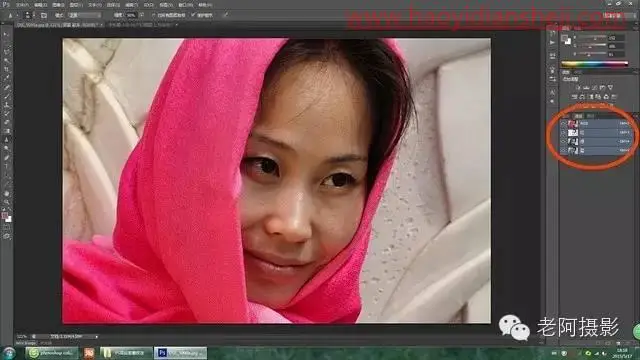Open the collapsed Actions panel play icon

pyautogui.click(x=552, y=42)
